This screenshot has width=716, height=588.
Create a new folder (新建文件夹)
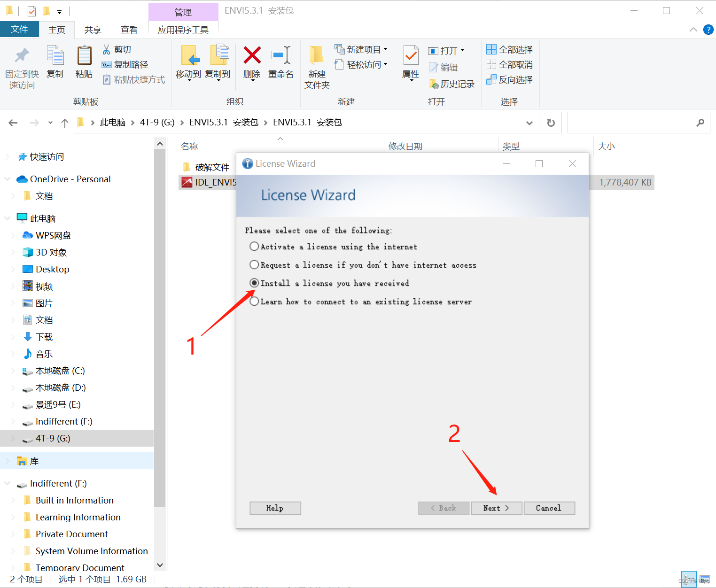coord(317,68)
